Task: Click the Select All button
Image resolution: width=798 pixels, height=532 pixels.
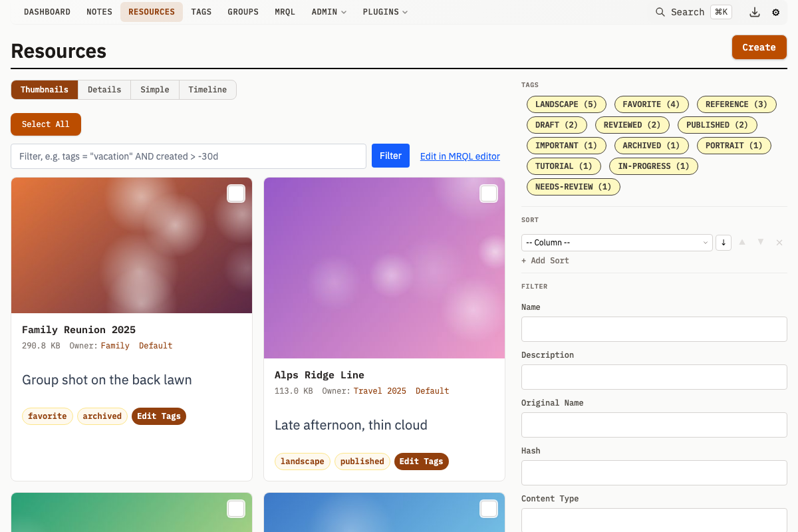Action: click(x=46, y=124)
